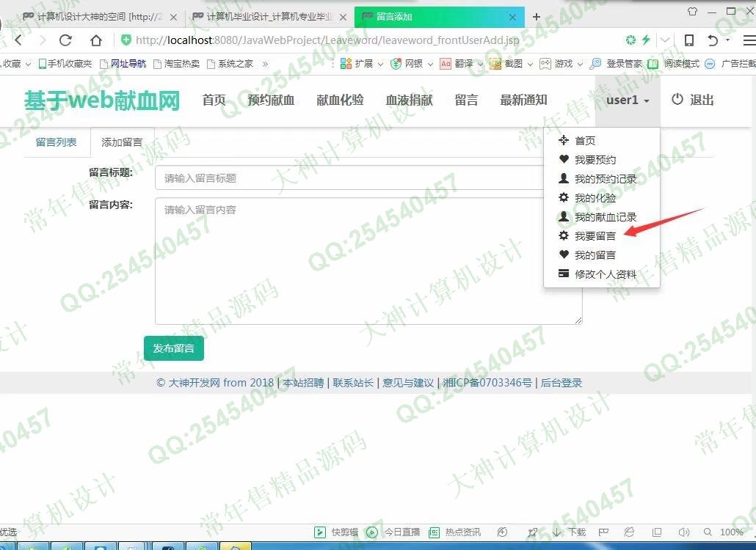
Task: Open 今日直播 in the status bar
Action: (393, 532)
